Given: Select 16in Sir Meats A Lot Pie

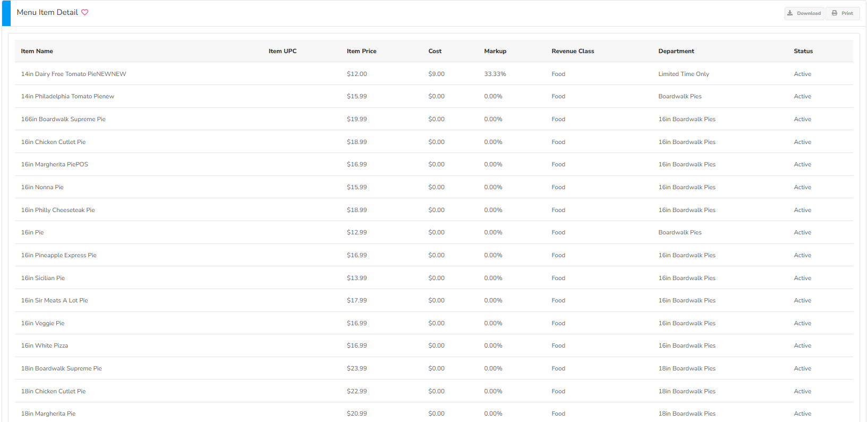Looking at the screenshot, I should 54,300.
